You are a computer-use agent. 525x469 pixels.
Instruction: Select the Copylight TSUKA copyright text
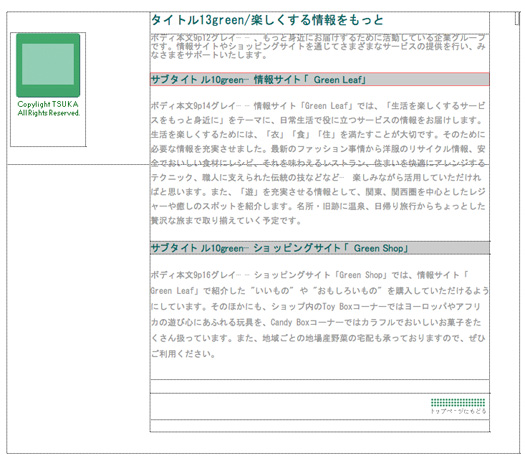(x=49, y=108)
